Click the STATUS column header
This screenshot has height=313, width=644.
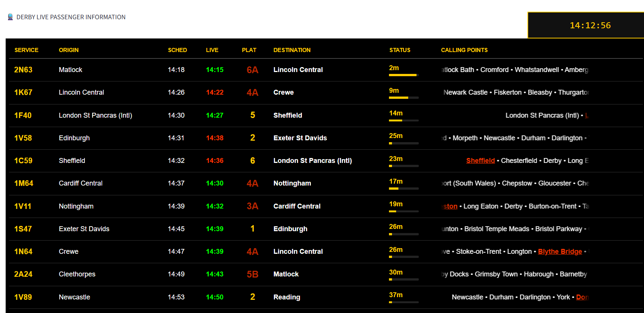[x=400, y=50]
